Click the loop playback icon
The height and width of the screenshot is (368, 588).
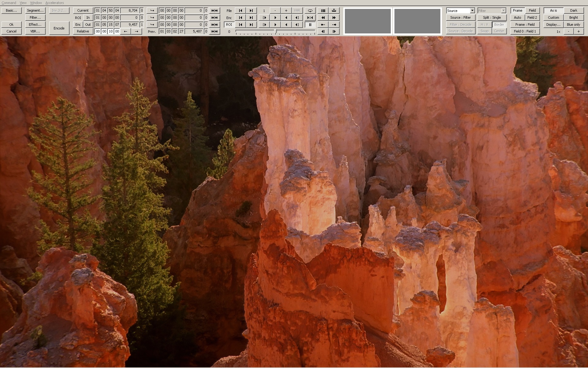(x=310, y=10)
